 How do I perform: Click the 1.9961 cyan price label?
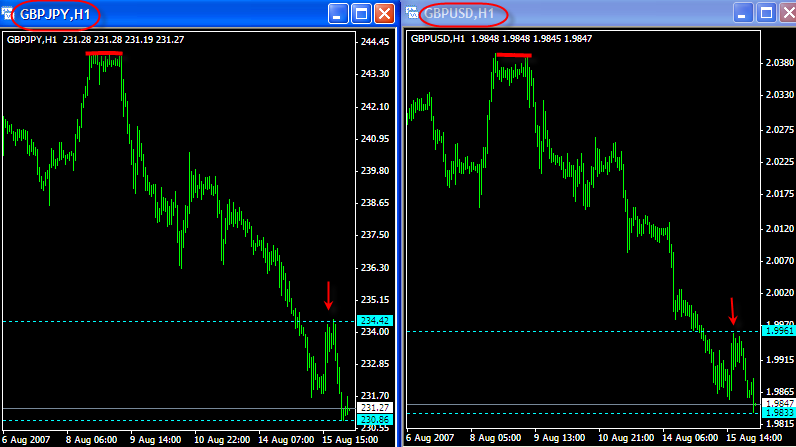pyautogui.click(x=778, y=330)
